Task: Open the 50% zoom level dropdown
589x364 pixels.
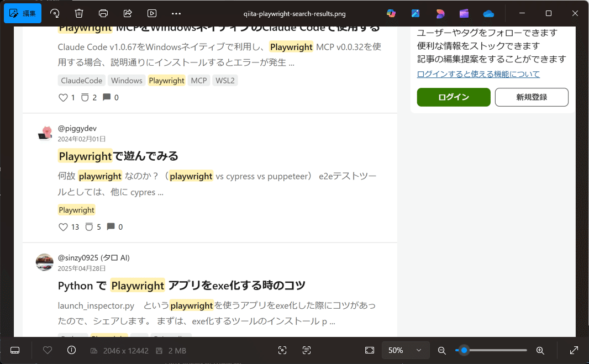Action: tap(404, 351)
